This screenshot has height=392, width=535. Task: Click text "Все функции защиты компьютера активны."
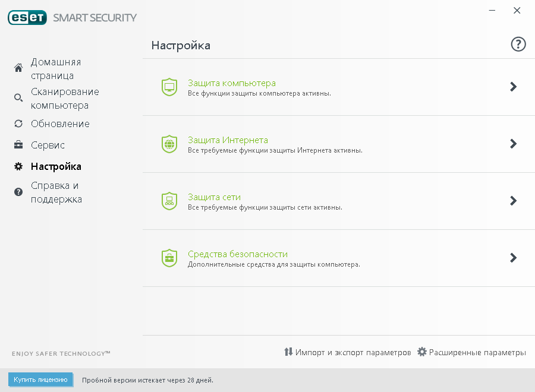259,93
